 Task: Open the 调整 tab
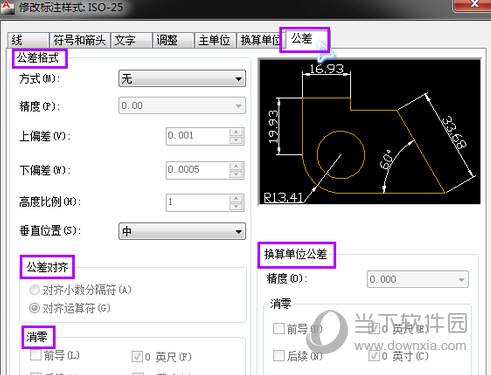point(173,41)
